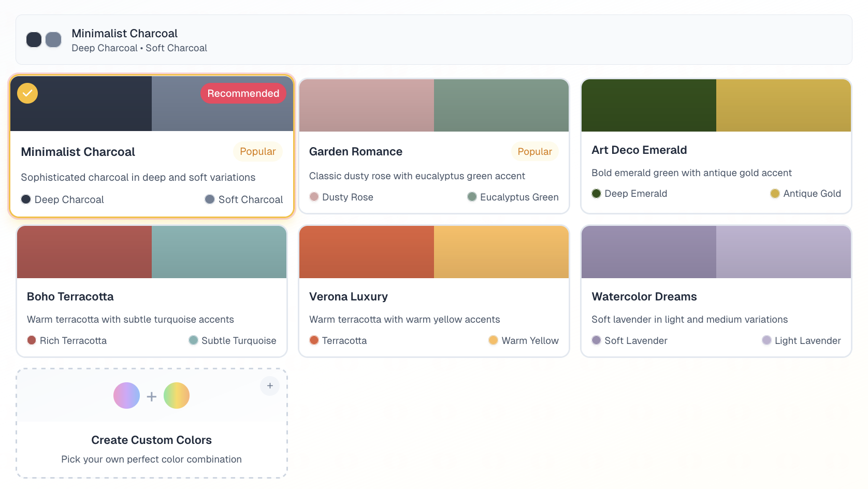Click the Rich Terracotta color dot
This screenshot has height=489, width=868.
pyautogui.click(x=32, y=340)
